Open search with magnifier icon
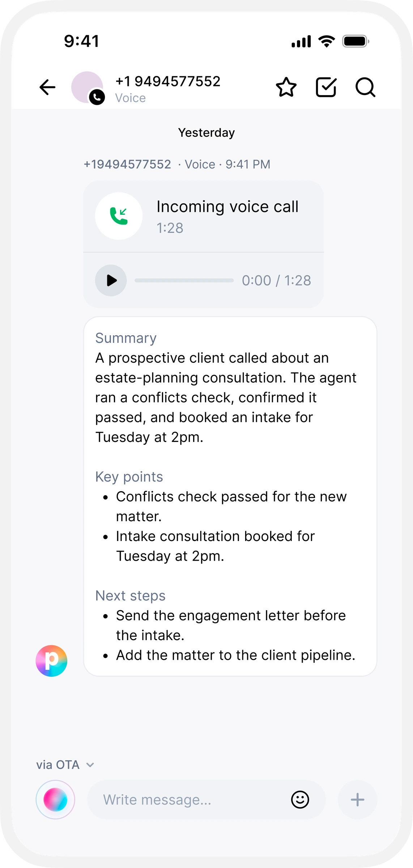This screenshot has height=868, width=413. [365, 87]
